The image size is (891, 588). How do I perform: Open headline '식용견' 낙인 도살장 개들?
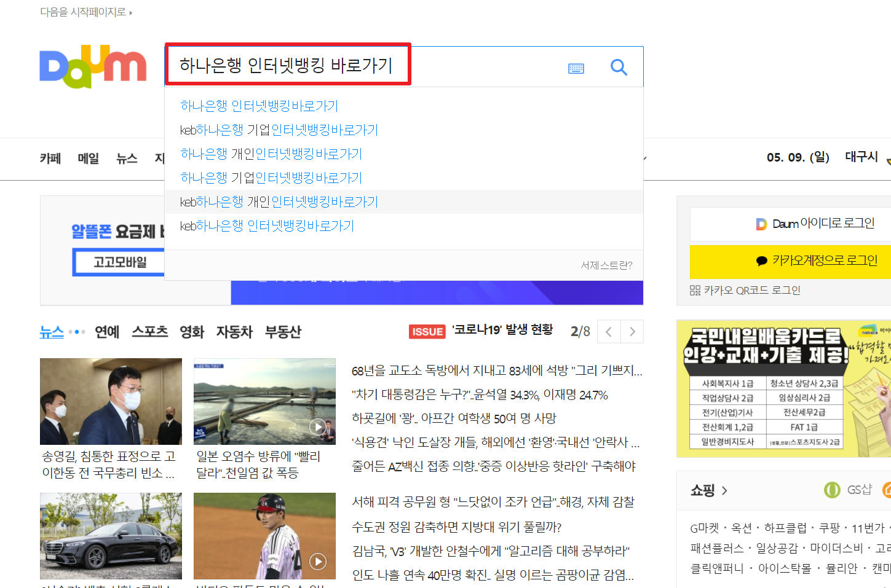click(x=496, y=442)
